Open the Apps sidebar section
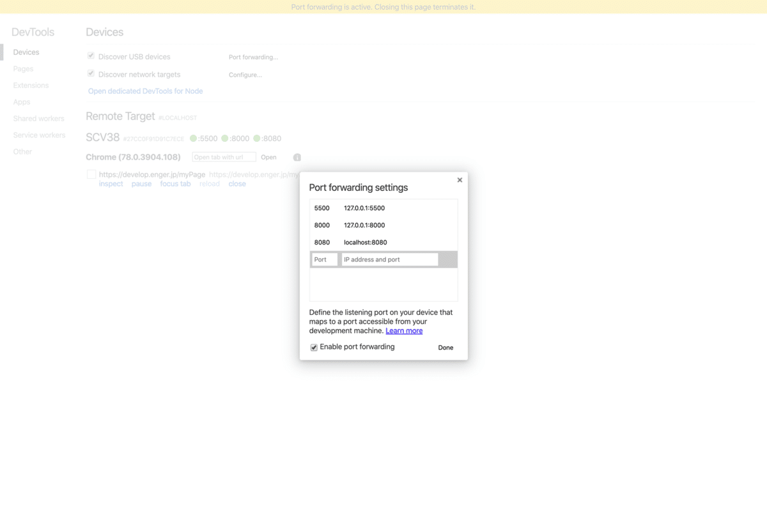This screenshot has width=767, height=532. click(x=22, y=102)
